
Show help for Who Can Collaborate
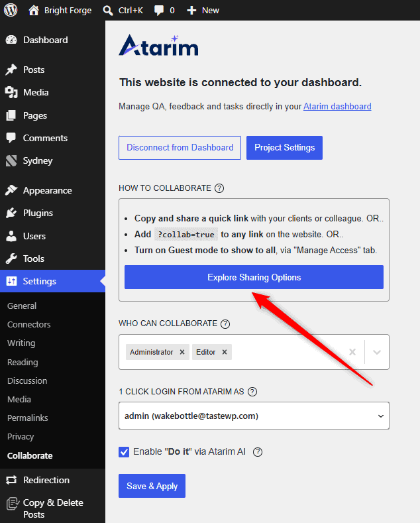tap(225, 324)
